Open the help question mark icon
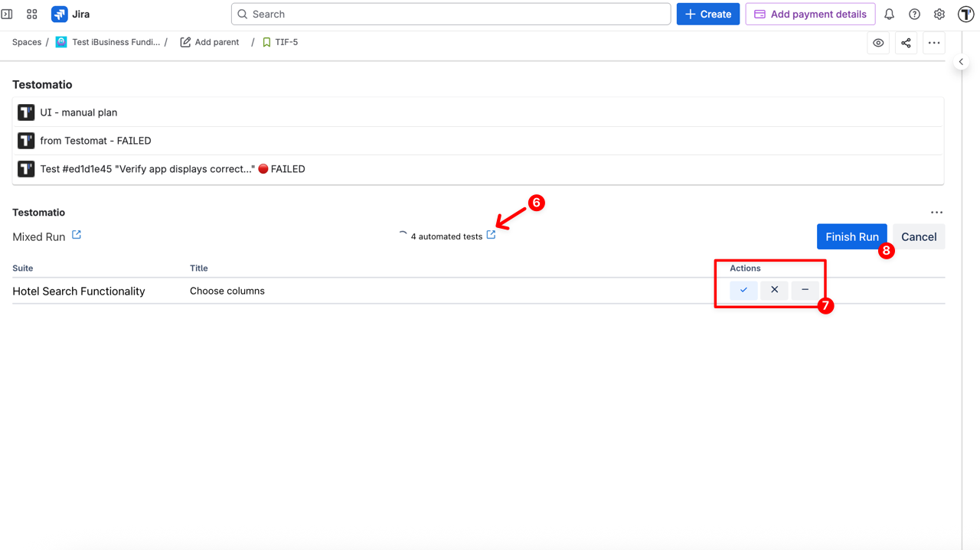The width and height of the screenshot is (980, 550). pyautogui.click(x=914, y=15)
